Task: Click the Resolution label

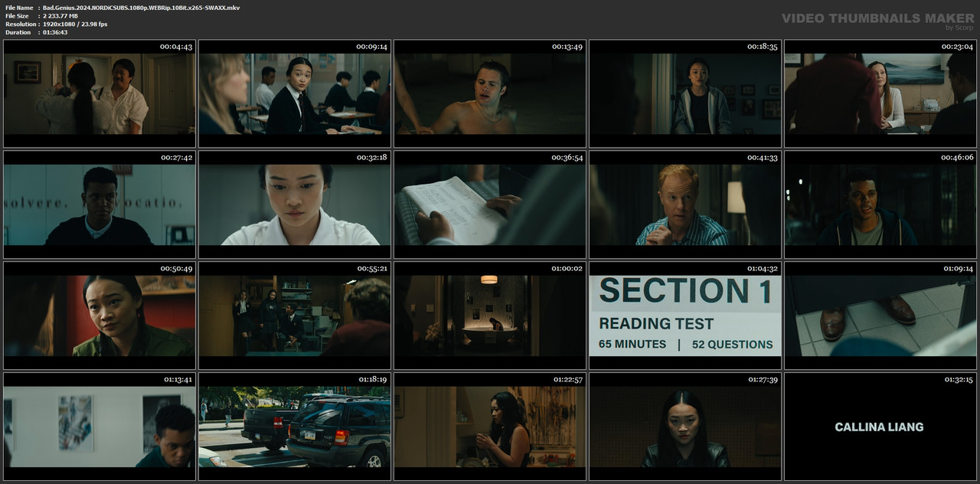Action: [x=19, y=25]
